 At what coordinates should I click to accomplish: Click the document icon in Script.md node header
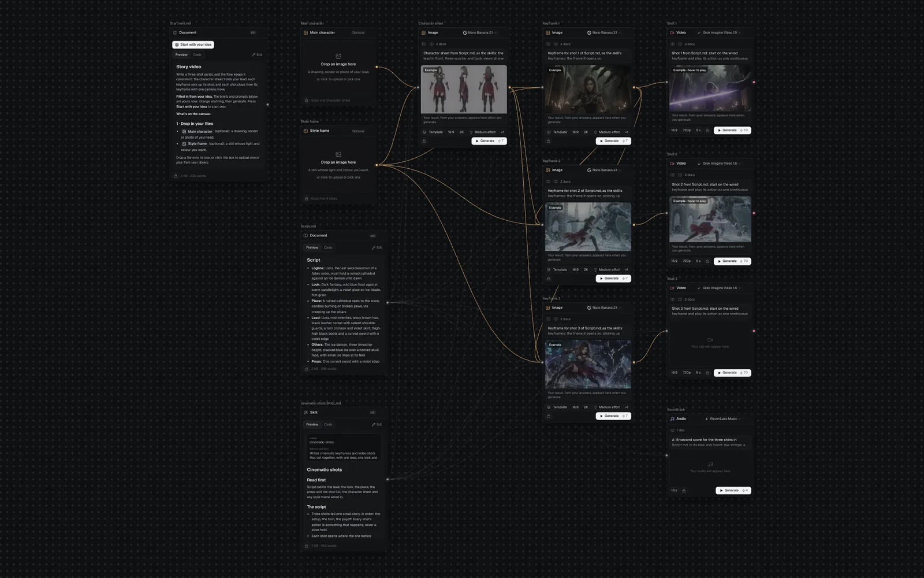pyautogui.click(x=306, y=236)
